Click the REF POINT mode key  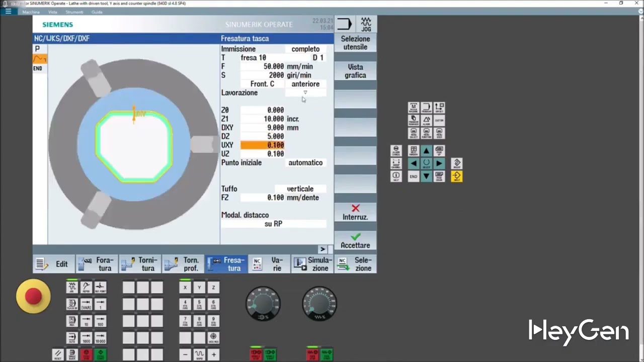click(x=101, y=287)
